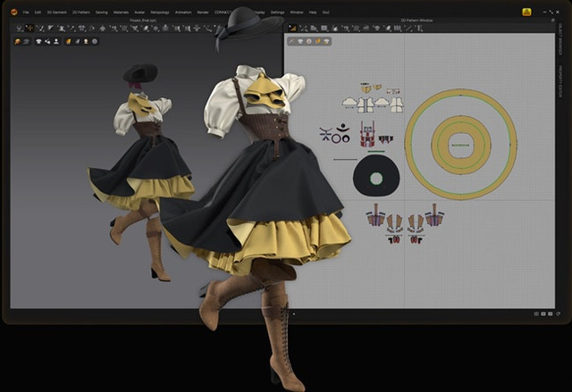Click the highlighted second 3D toolbar tool
Viewport: 572px width, 392px height.
click(29, 29)
